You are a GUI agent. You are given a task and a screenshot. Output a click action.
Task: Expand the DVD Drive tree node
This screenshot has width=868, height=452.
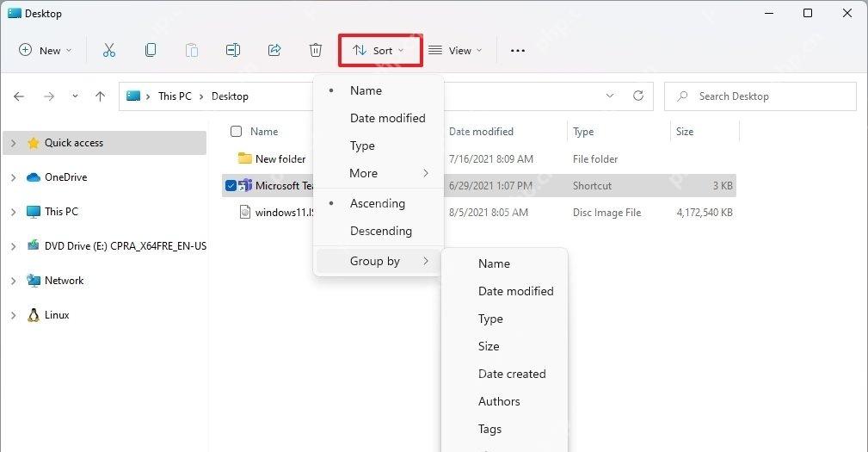point(13,246)
